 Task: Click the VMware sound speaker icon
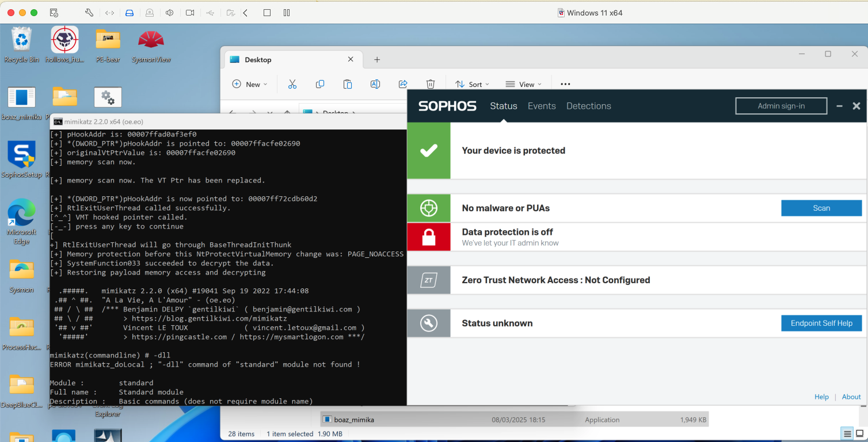tap(170, 13)
